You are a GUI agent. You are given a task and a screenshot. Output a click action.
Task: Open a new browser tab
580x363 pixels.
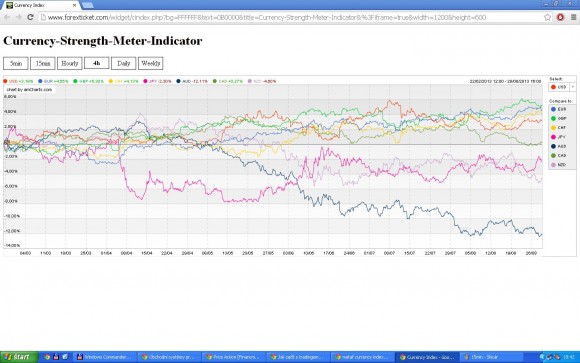[88, 5]
